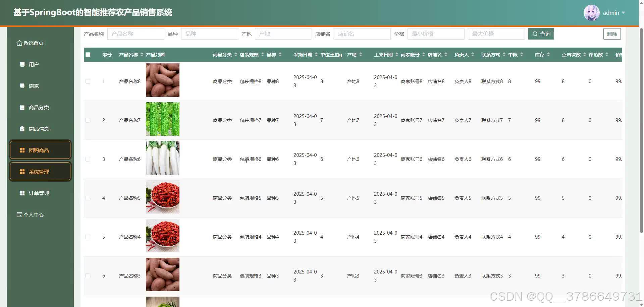The image size is (644, 307).
Task: Click the 个人中心 icon
Action: [19, 214]
